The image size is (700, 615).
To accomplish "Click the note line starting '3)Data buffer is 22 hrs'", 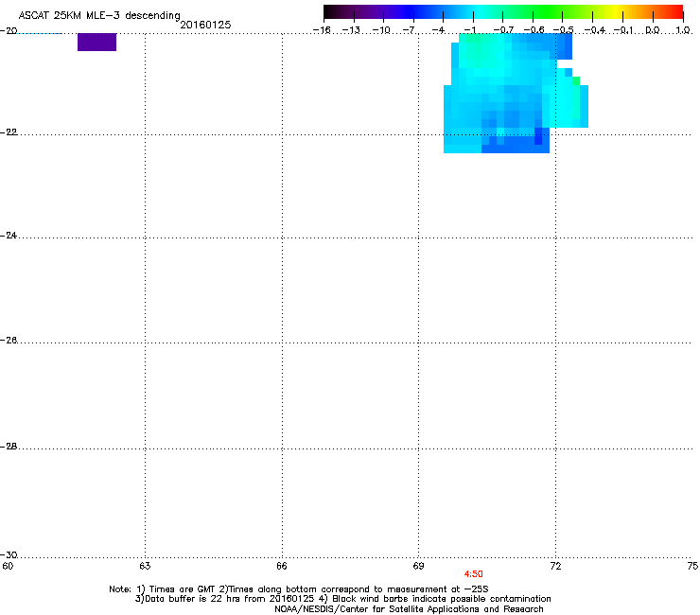I will [x=342, y=599].
